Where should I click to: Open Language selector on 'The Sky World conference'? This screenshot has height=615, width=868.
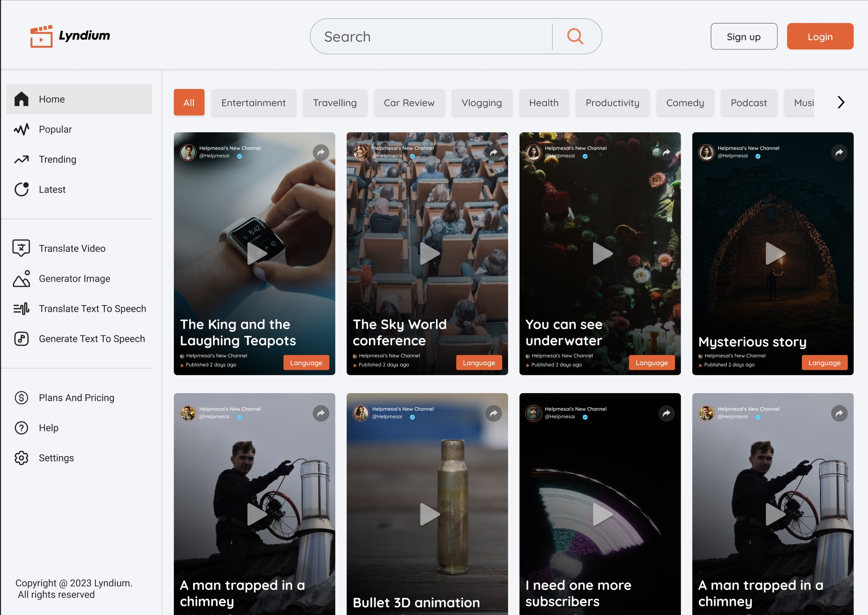479,362
